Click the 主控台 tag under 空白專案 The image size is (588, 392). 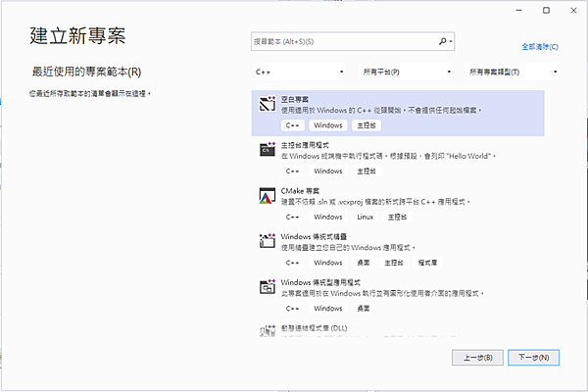pyautogui.click(x=366, y=125)
